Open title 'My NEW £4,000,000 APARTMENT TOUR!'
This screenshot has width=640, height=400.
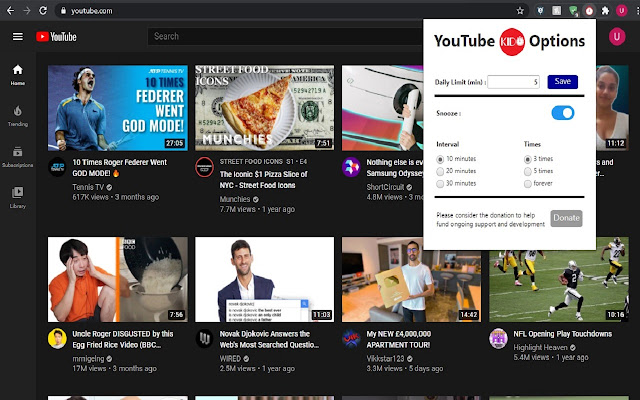coord(399,339)
